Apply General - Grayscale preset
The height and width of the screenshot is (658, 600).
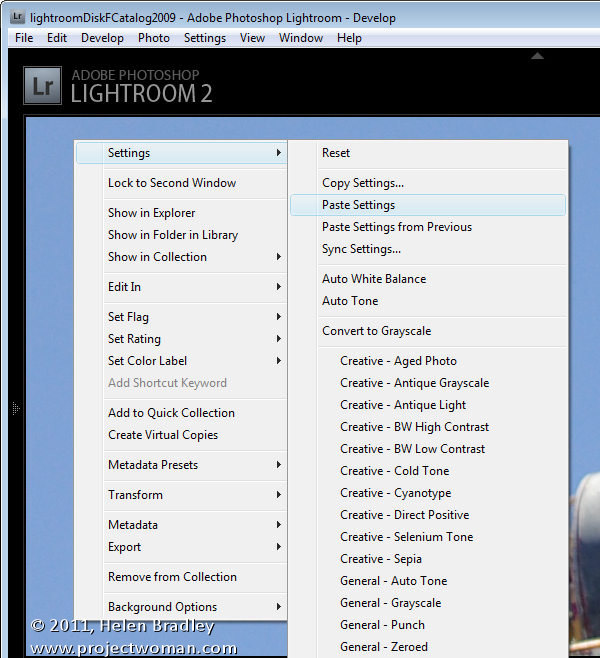(x=428, y=603)
